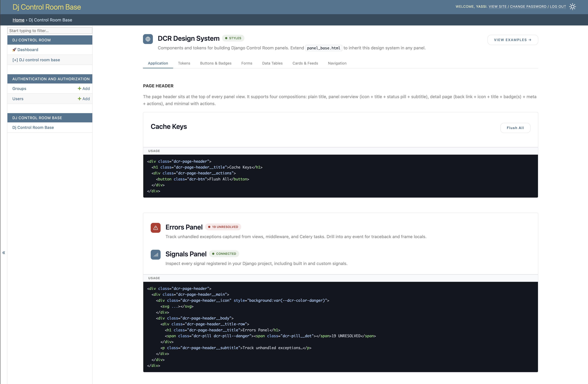588x384 pixels.
Task: Select the Forms tab
Action: (x=247, y=63)
